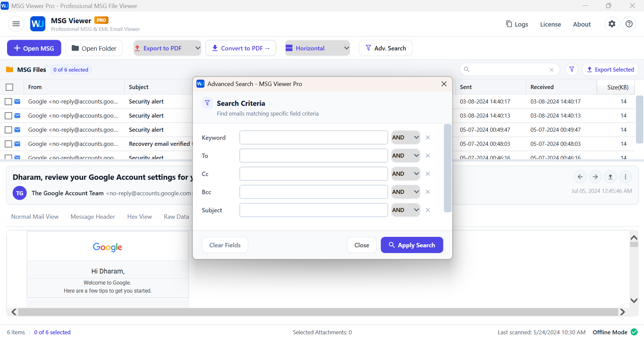Click the Apply Search button
The image size is (644, 338).
click(412, 245)
